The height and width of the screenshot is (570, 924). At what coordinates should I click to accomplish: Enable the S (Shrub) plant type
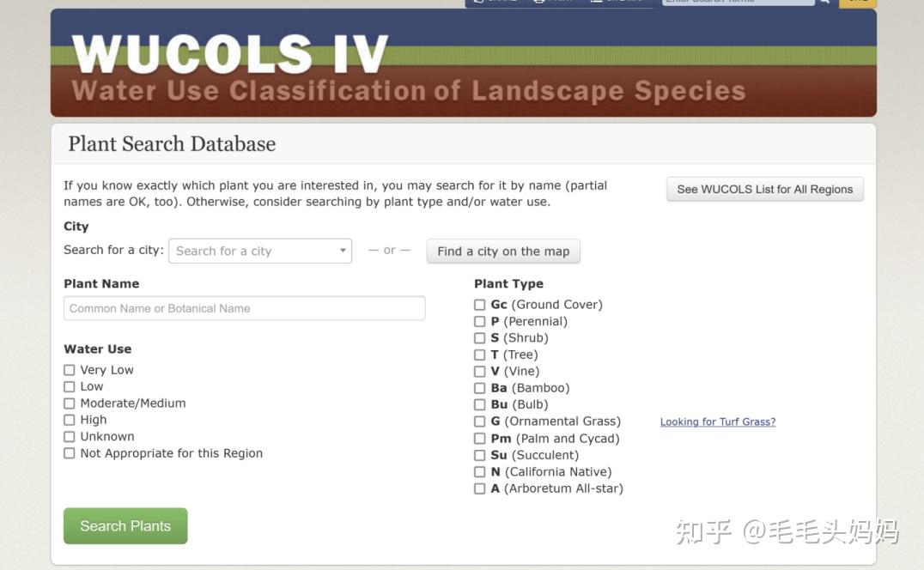[480, 338]
